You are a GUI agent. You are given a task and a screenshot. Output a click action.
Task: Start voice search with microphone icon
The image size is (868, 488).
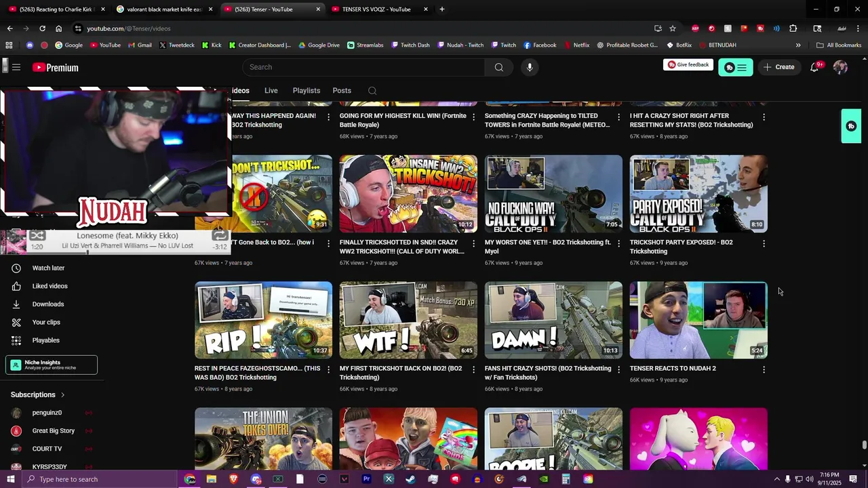tap(530, 67)
